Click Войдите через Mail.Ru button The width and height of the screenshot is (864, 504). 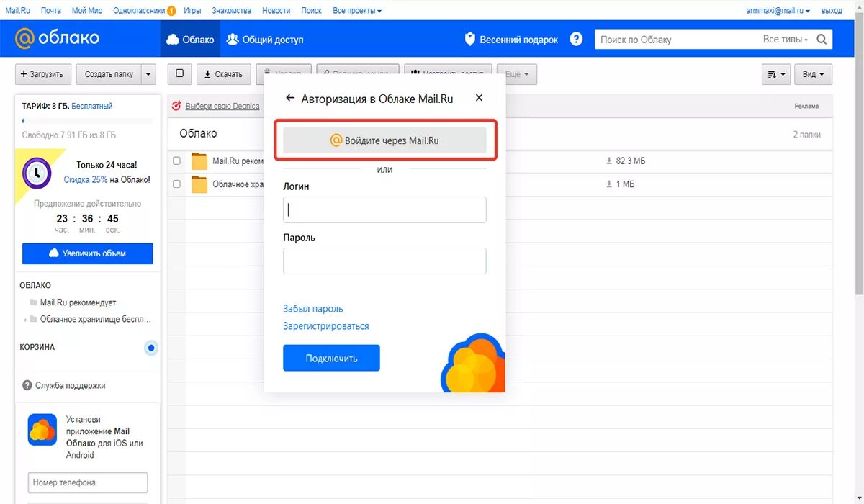(x=384, y=140)
